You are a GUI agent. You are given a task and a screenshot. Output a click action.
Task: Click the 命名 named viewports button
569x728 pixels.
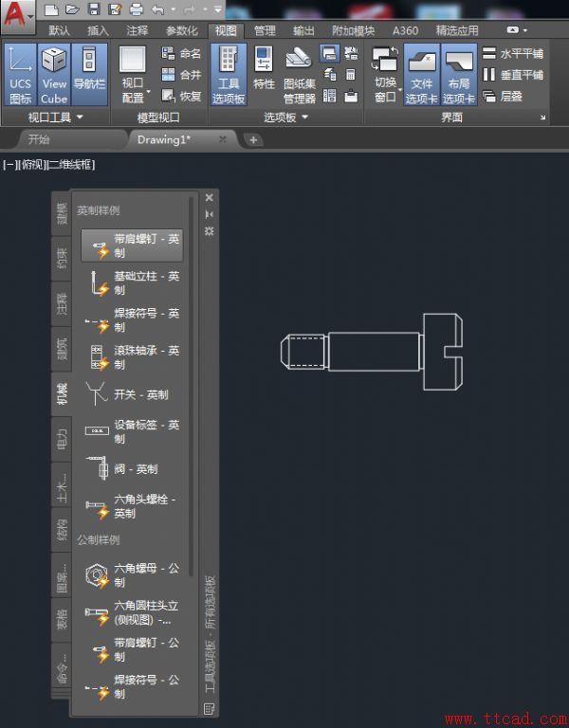181,53
